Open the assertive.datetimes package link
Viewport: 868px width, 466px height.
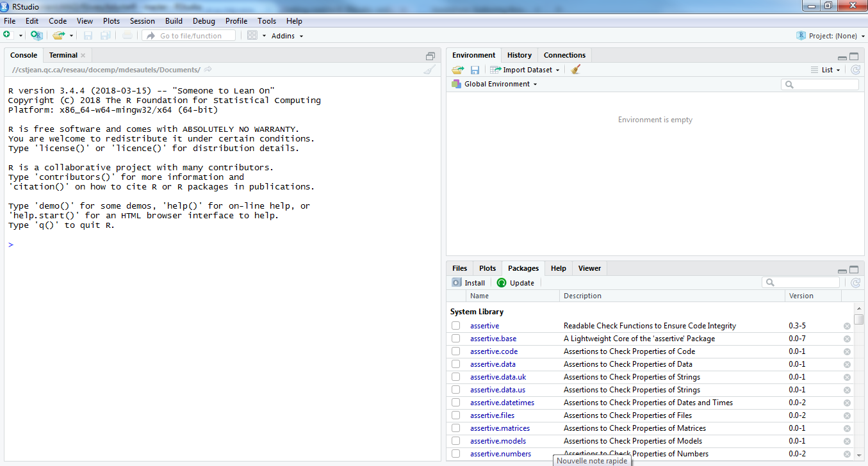502,403
